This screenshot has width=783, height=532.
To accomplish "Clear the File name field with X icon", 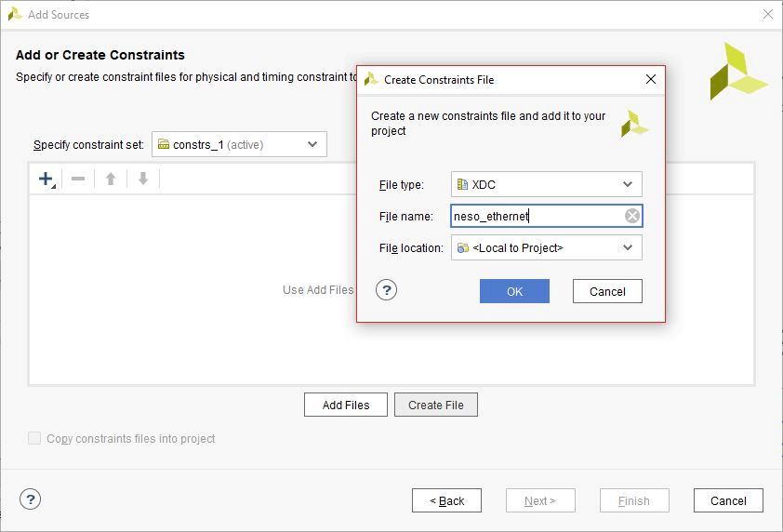I will coord(632,217).
